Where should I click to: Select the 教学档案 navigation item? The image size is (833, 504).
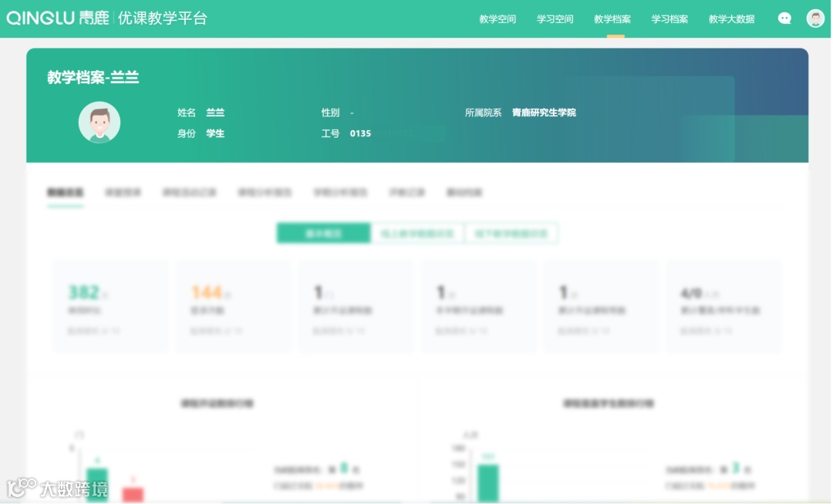612,19
